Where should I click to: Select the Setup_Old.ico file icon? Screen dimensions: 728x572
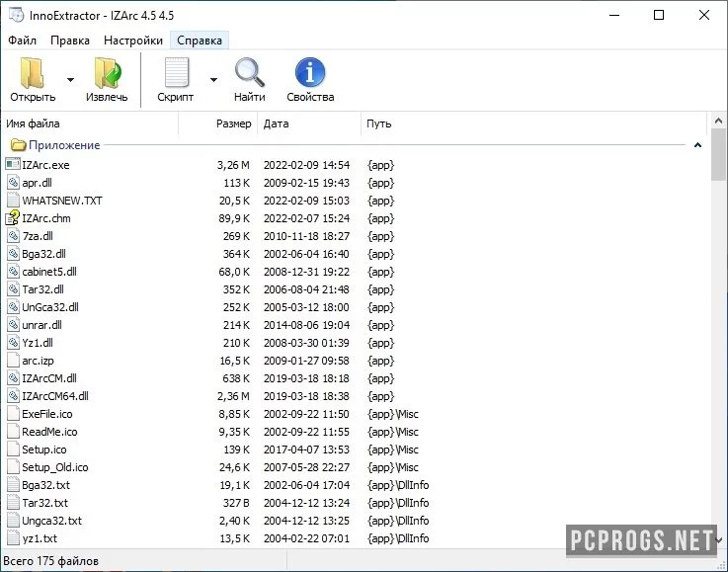click(13, 467)
